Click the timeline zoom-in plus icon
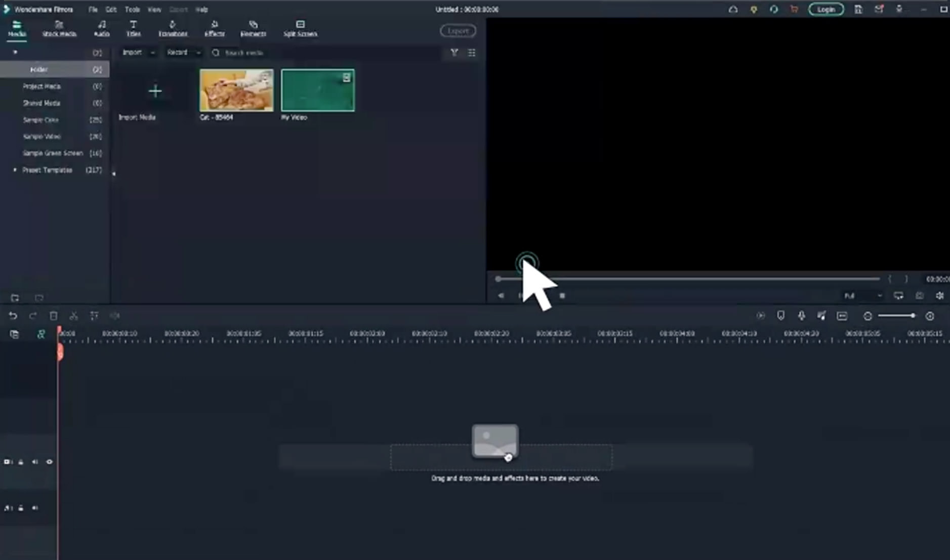Image resolution: width=950 pixels, height=560 pixels. tap(930, 316)
